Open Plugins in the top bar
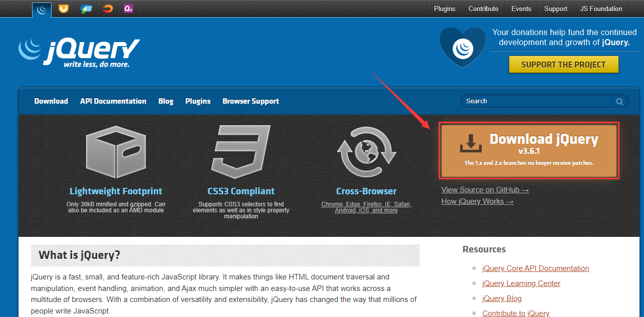The image size is (644, 317). (445, 9)
